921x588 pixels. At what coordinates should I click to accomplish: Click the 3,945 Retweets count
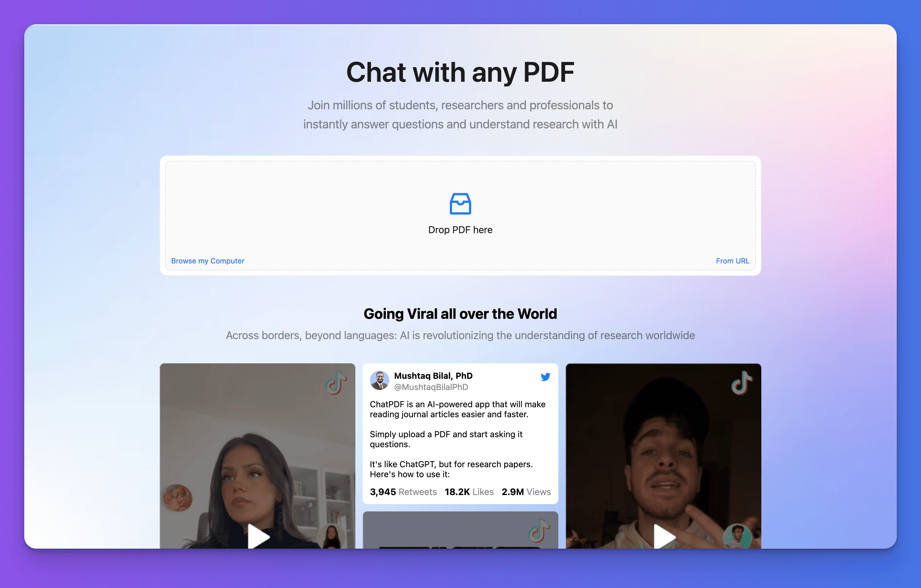point(403,492)
